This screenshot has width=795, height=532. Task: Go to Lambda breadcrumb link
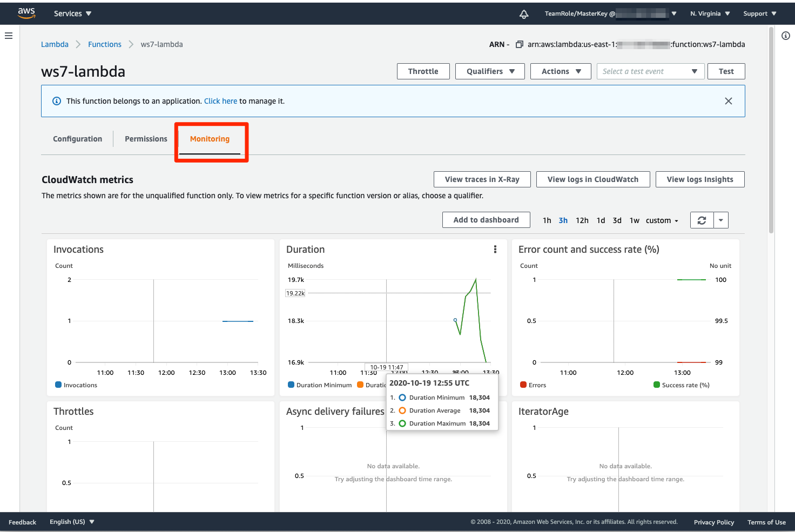55,44
